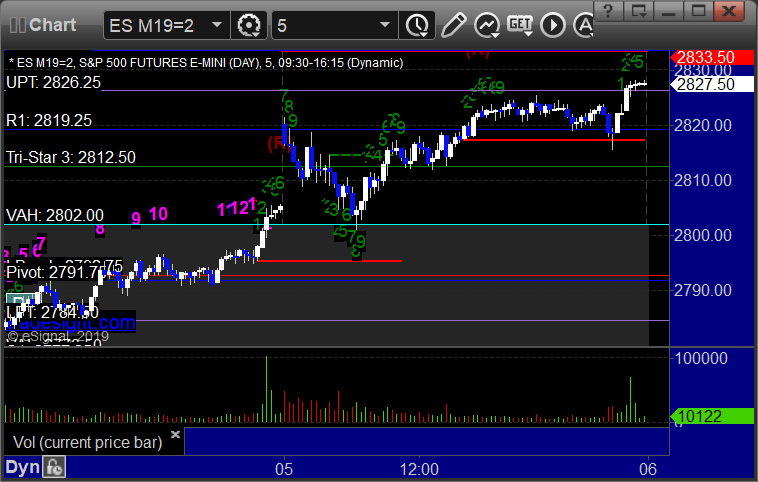Click the Pivot: 2791.75 label
Screen dimensions: 758x482
[54, 272]
